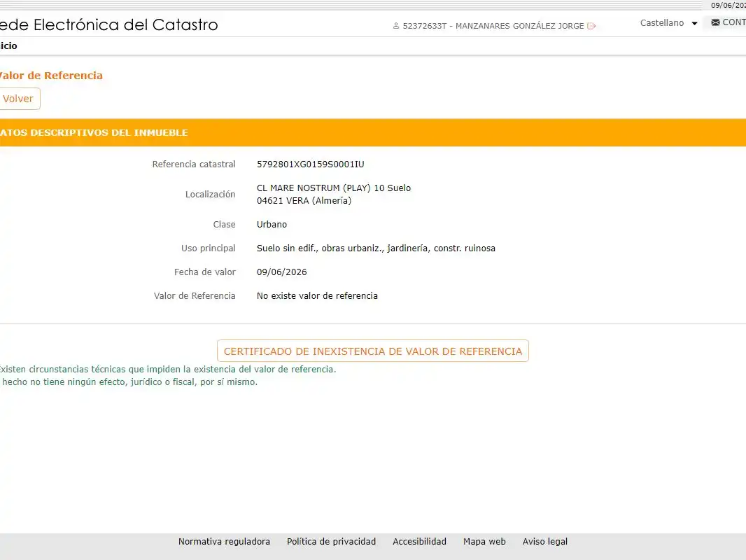Open the Castellano language dropdown
This screenshot has width=746, height=560.
pyautogui.click(x=668, y=23)
